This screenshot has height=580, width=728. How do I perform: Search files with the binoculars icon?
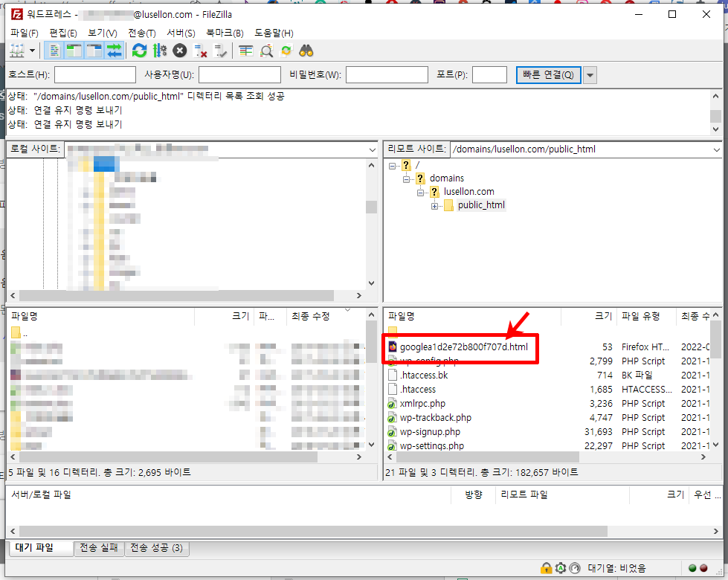tap(306, 51)
